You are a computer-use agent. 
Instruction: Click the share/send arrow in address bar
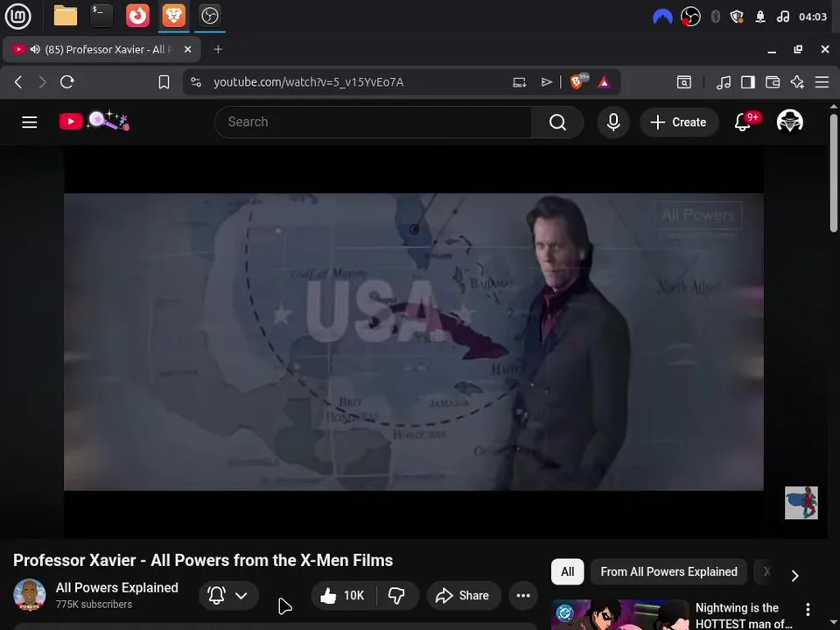pos(546,82)
